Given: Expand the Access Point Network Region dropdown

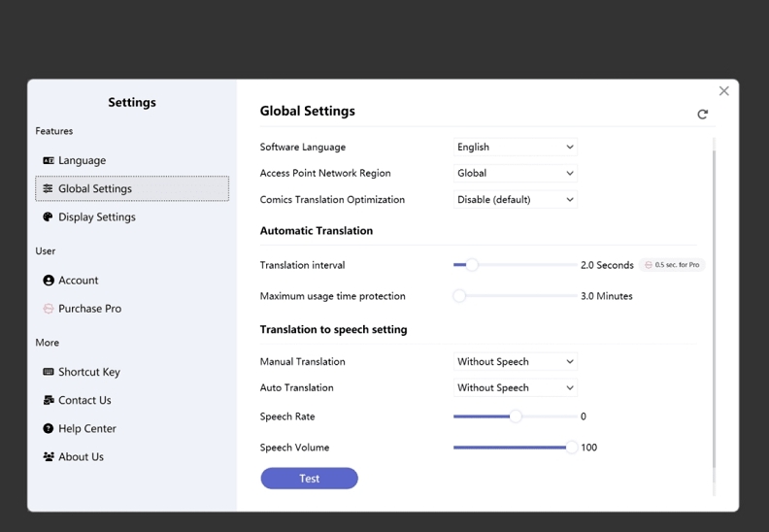Looking at the screenshot, I should pos(516,174).
